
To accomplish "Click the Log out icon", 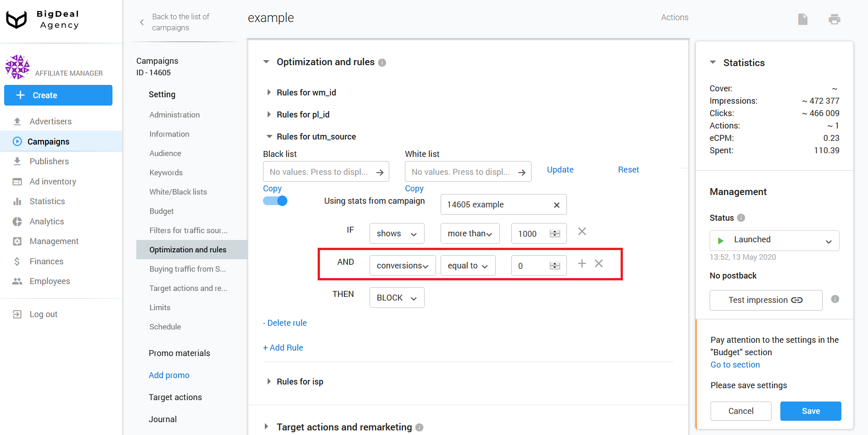I will (x=17, y=314).
